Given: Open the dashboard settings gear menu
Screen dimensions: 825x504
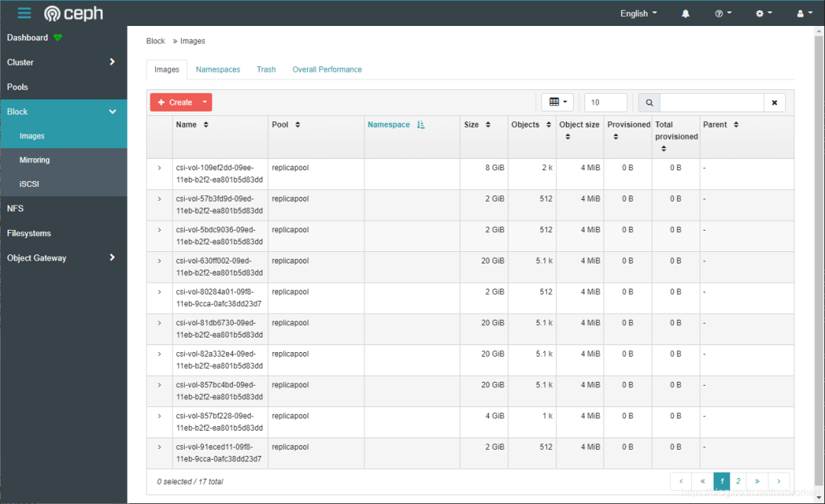Looking at the screenshot, I should (764, 14).
